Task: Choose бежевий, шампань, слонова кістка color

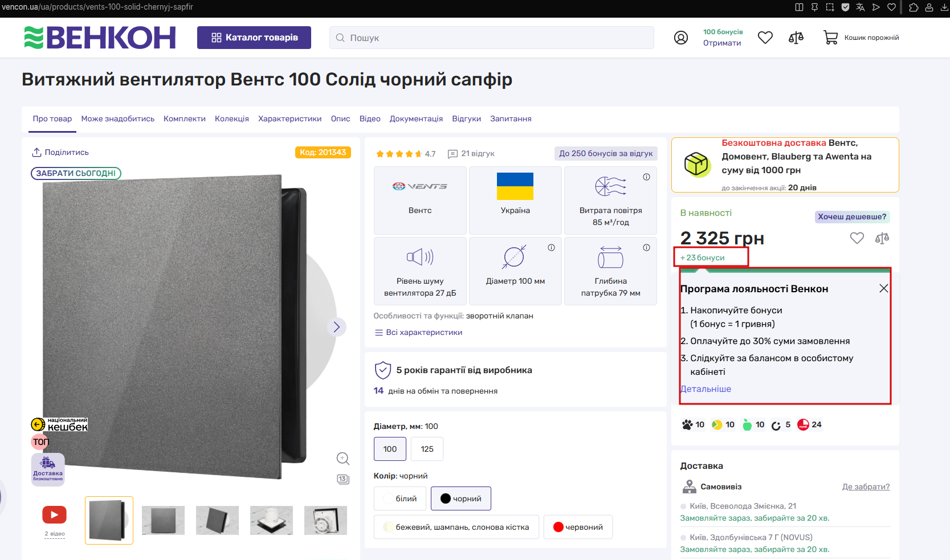Action: click(456, 527)
